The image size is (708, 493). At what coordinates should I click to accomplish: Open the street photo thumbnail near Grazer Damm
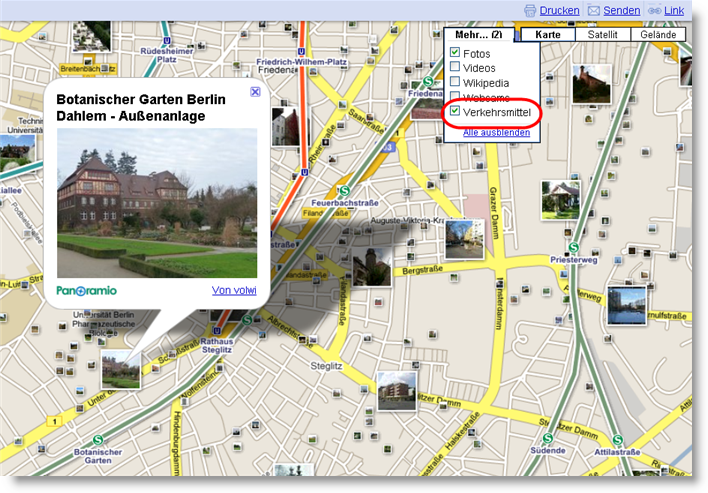465,240
